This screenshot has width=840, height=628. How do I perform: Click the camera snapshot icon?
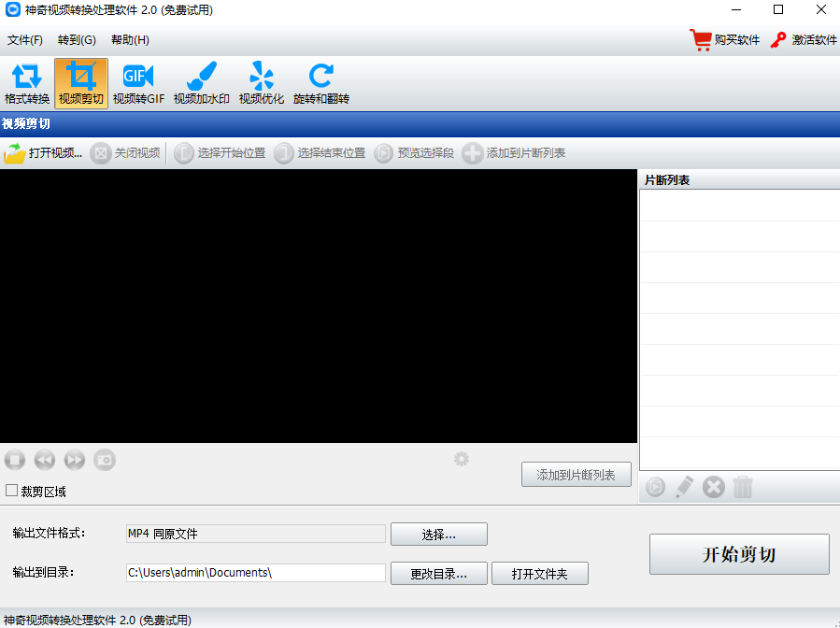(x=105, y=460)
